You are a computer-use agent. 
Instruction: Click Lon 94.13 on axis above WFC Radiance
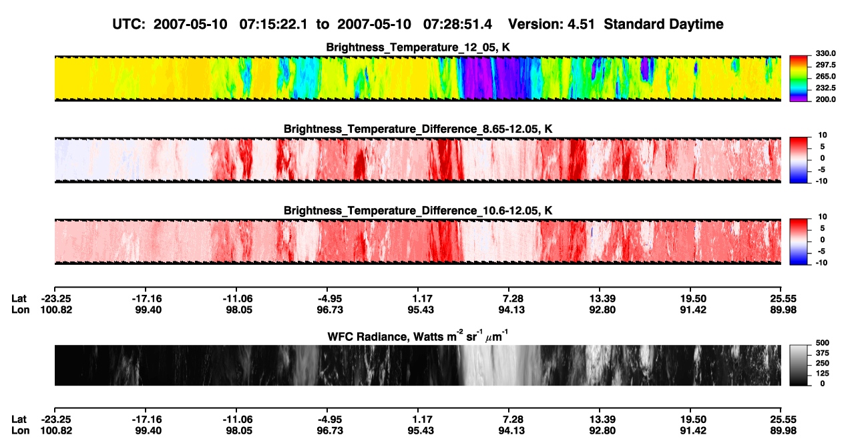pos(511,310)
